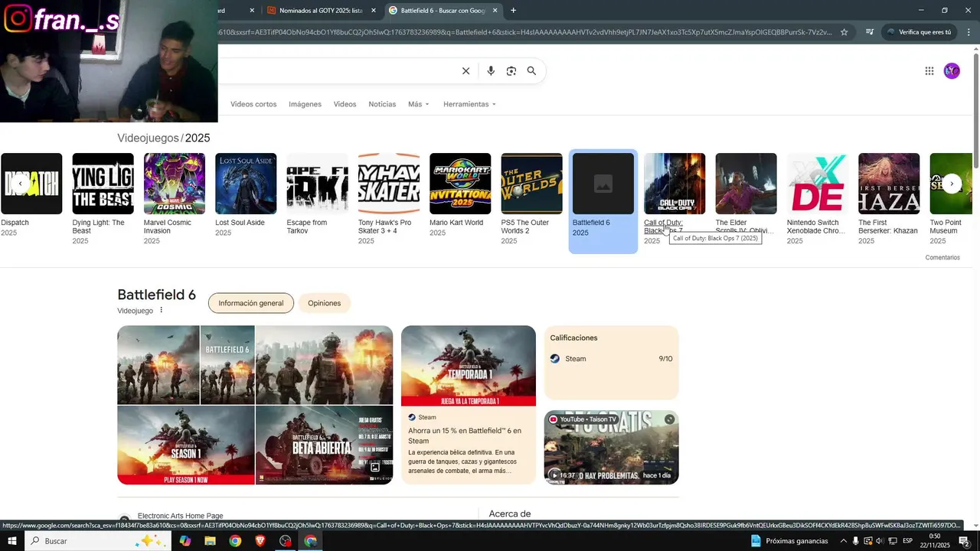Screen dimensions: 980x551
Task: Open File Explorer from the taskbar
Action: point(210,541)
